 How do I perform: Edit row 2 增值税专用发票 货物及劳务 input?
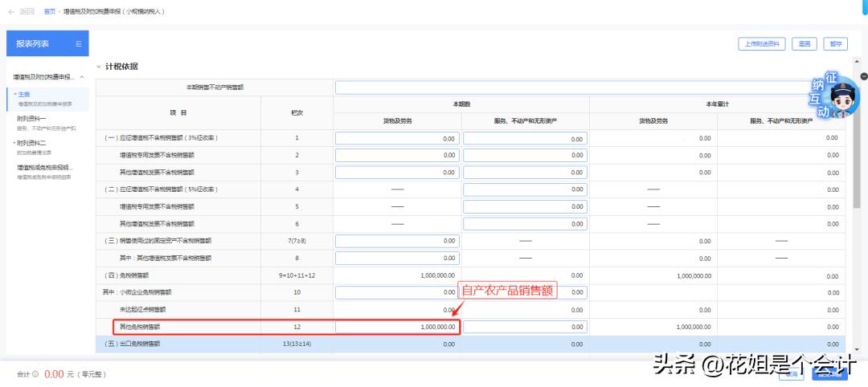point(397,155)
